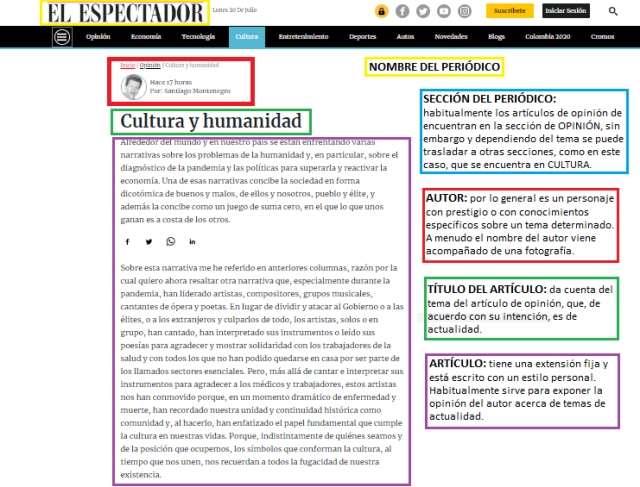The width and height of the screenshot is (640, 487).
Task: Open the Autos menu section
Action: [405, 37]
